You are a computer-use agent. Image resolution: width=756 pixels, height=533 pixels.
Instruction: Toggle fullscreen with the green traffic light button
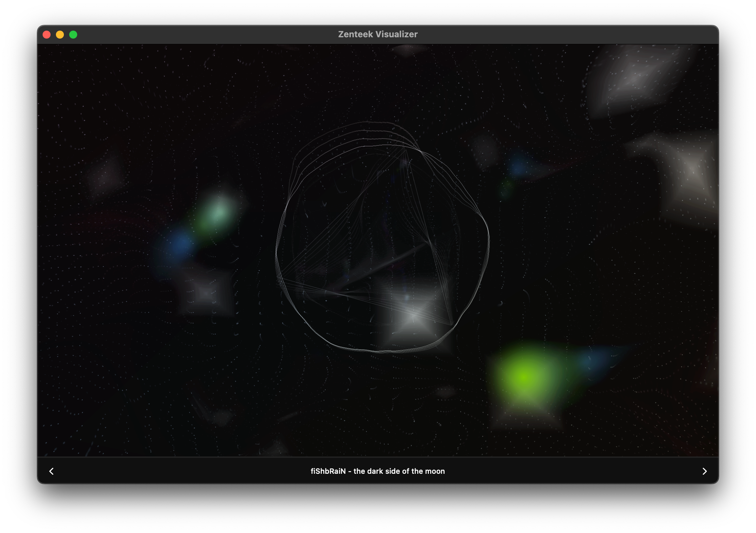(73, 34)
